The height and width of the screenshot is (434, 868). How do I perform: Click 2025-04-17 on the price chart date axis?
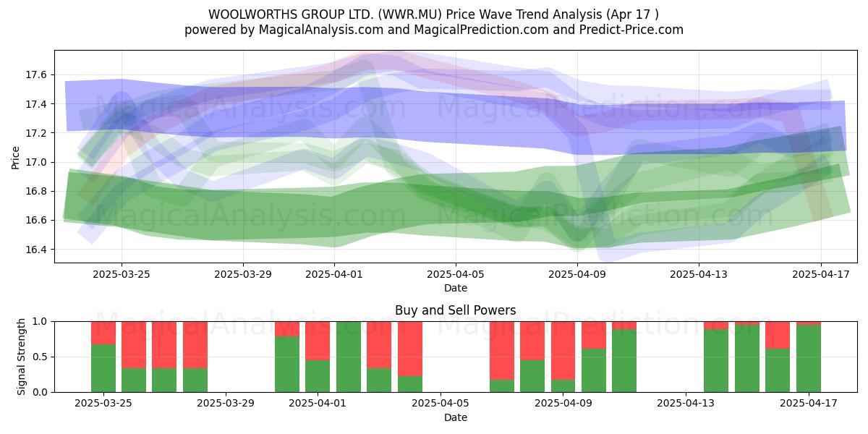[x=820, y=274]
